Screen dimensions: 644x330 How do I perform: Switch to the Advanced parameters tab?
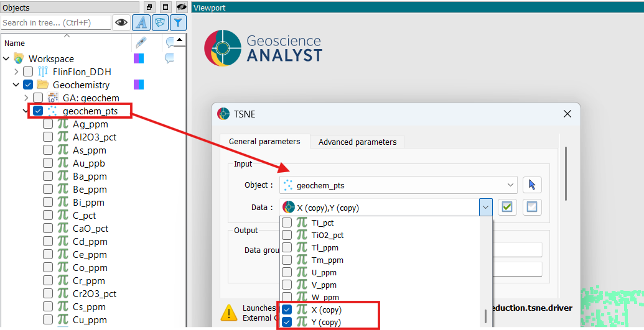tap(357, 142)
